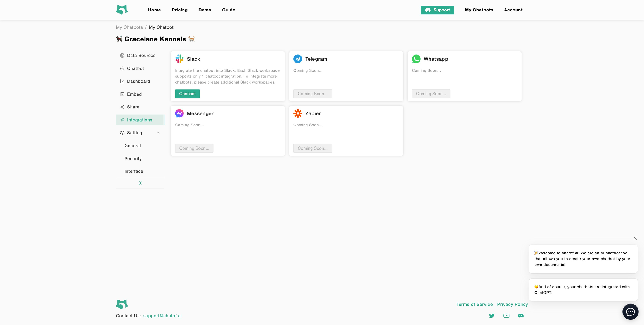Click the Telegram integration icon
The height and width of the screenshot is (325, 644).
pyautogui.click(x=298, y=58)
